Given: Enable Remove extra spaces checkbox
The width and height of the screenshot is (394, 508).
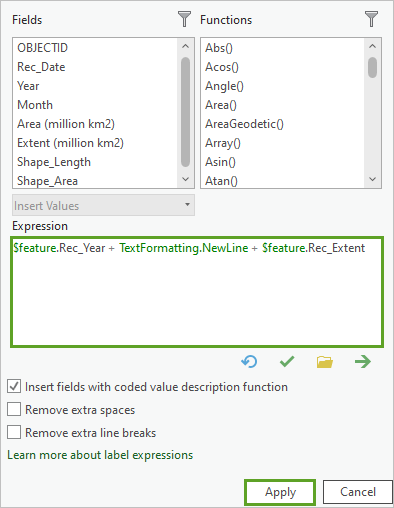Looking at the screenshot, I should coord(14,409).
